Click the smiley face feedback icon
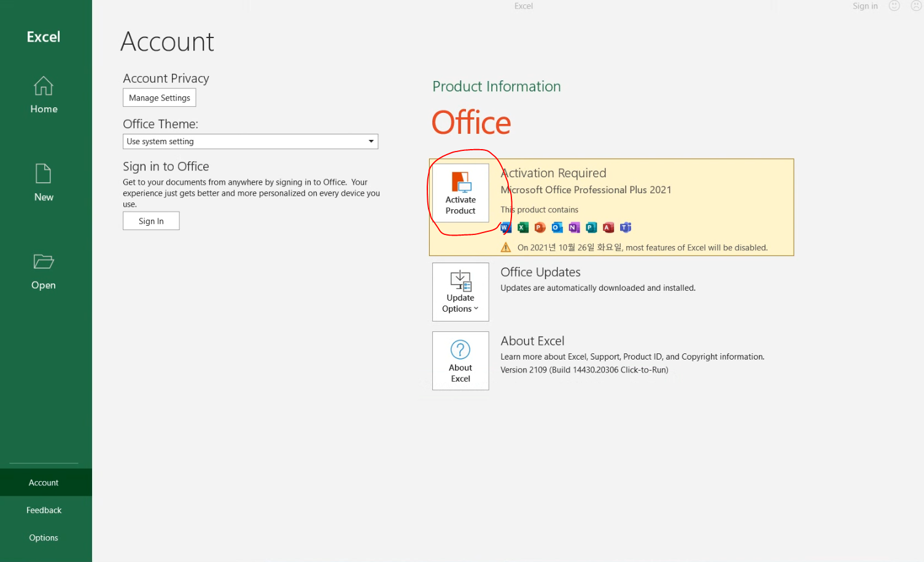This screenshot has height=562, width=924. [895, 6]
